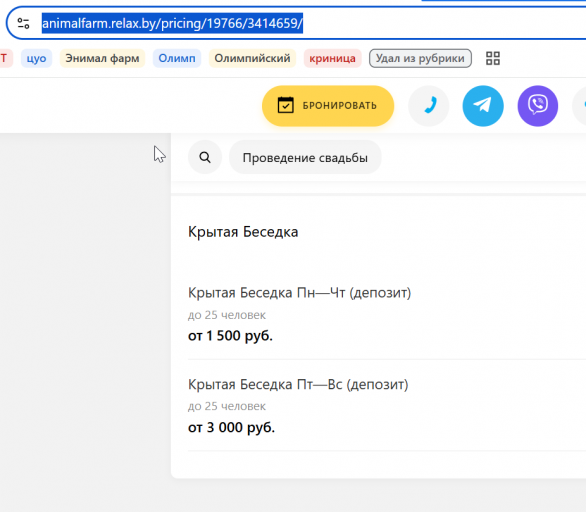The width and height of the screenshot is (586, 512).
Task: Open the Telegram contact icon
Action: 483,106
